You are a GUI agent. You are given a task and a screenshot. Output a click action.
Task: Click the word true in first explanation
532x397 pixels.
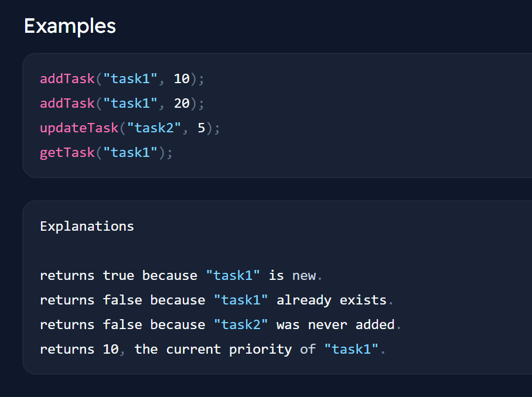(118, 276)
